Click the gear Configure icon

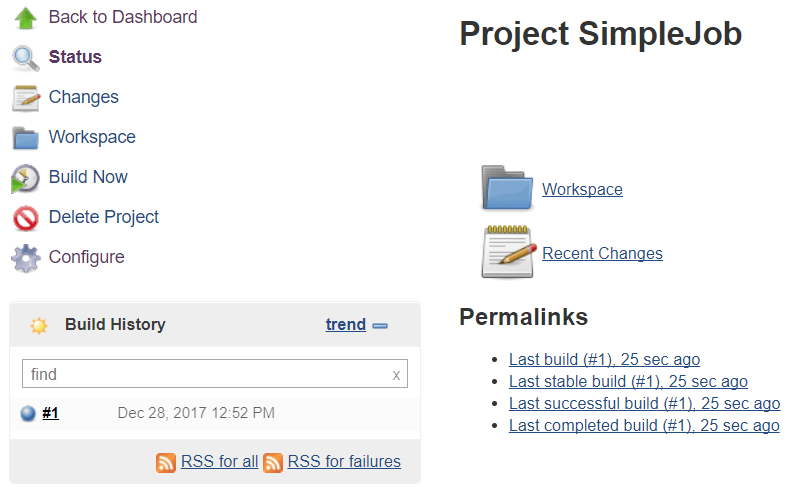point(25,259)
